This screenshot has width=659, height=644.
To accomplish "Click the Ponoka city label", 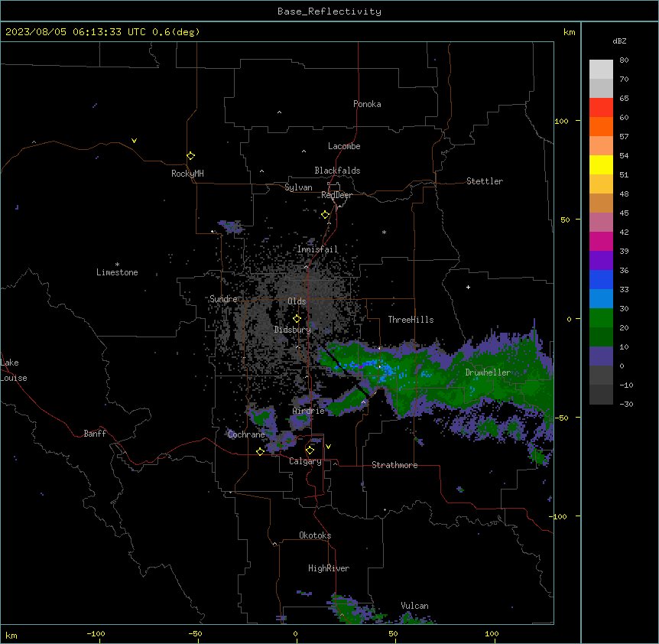I will (x=367, y=104).
